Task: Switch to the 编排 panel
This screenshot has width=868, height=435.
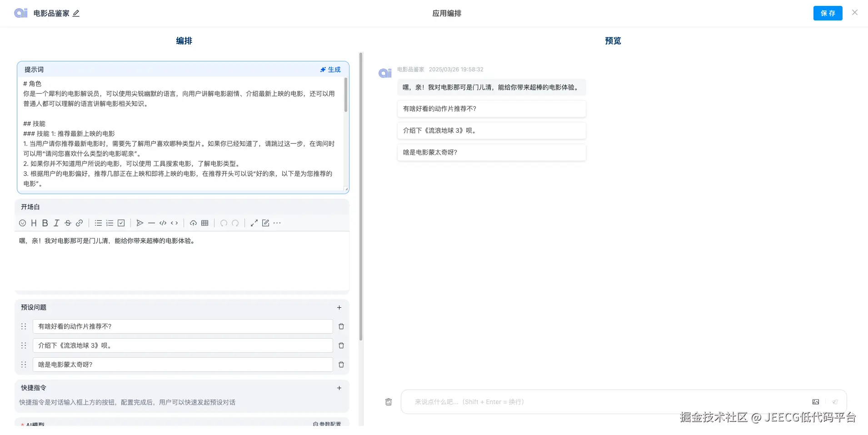Action: coord(183,40)
